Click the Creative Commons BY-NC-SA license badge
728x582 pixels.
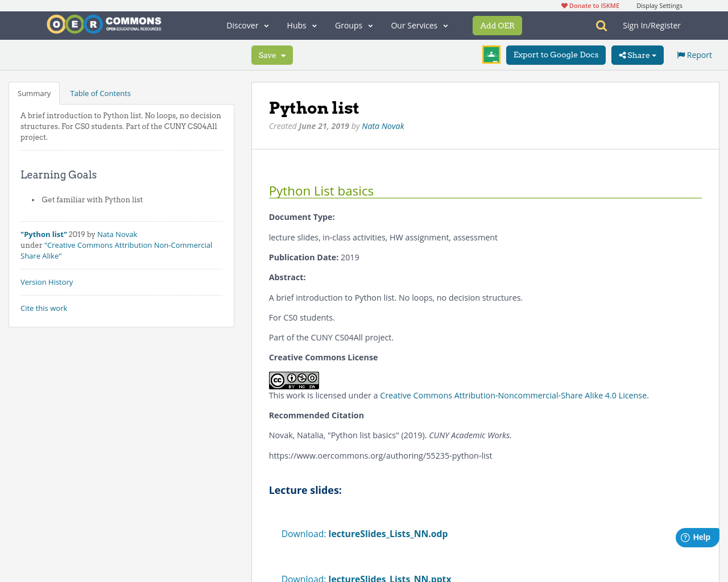pos(293,380)
